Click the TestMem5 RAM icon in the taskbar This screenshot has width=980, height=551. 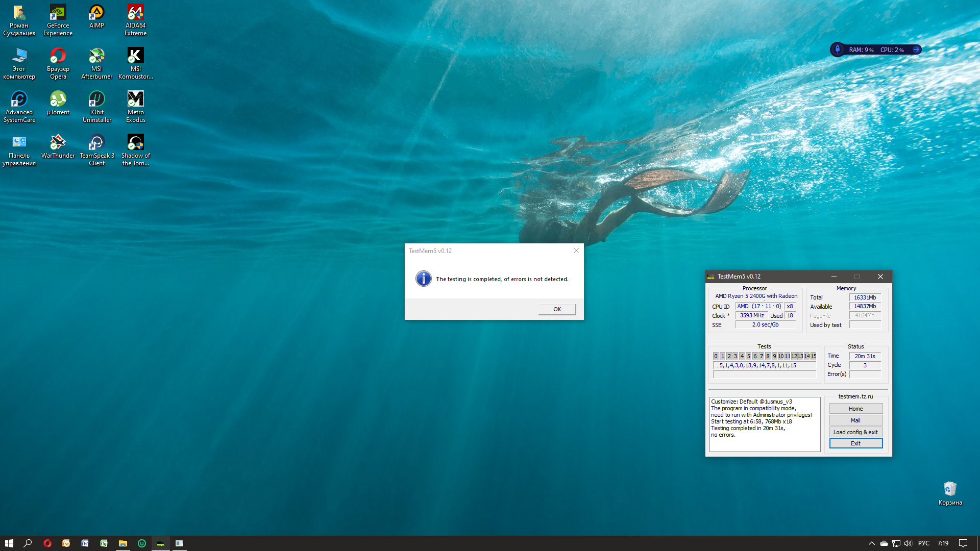[x=160, y=543]
